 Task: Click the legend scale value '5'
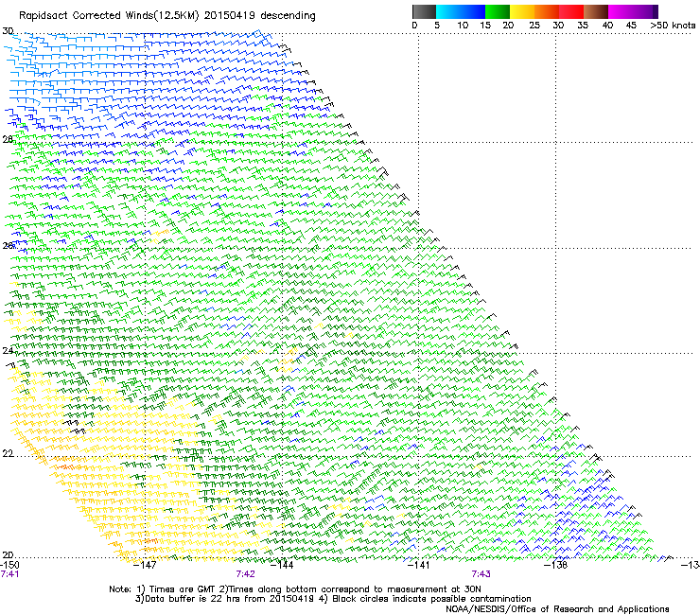coord(437,26)
